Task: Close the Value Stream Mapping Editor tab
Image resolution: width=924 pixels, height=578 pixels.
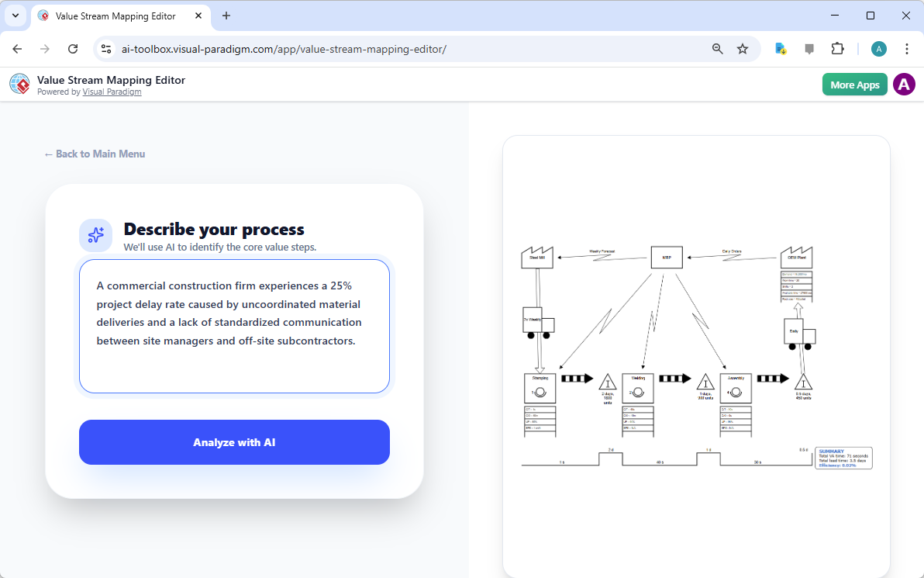Action: pyautogui.click(x=198, y=16)
